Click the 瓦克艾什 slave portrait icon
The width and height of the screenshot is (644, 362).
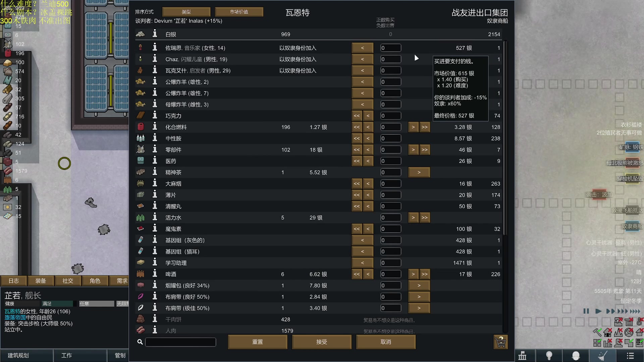[x=141, y=70]
